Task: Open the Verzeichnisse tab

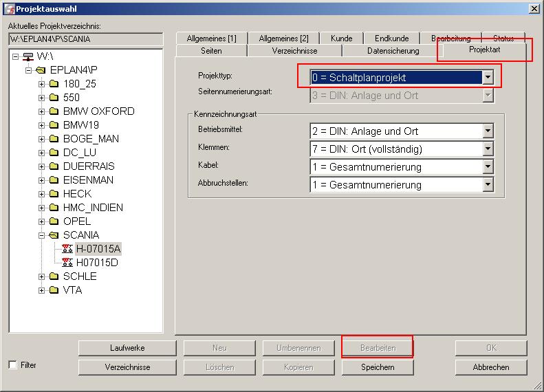Action: (294, 51)
